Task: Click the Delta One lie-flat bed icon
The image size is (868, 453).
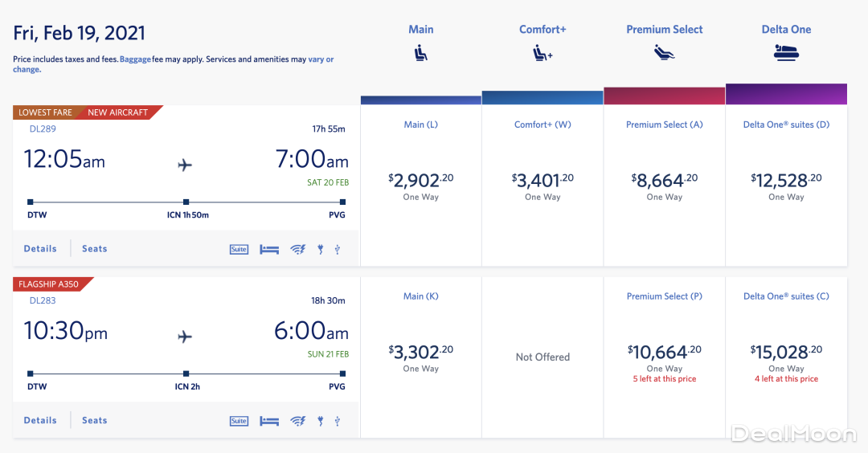Action: coord(786,54)
